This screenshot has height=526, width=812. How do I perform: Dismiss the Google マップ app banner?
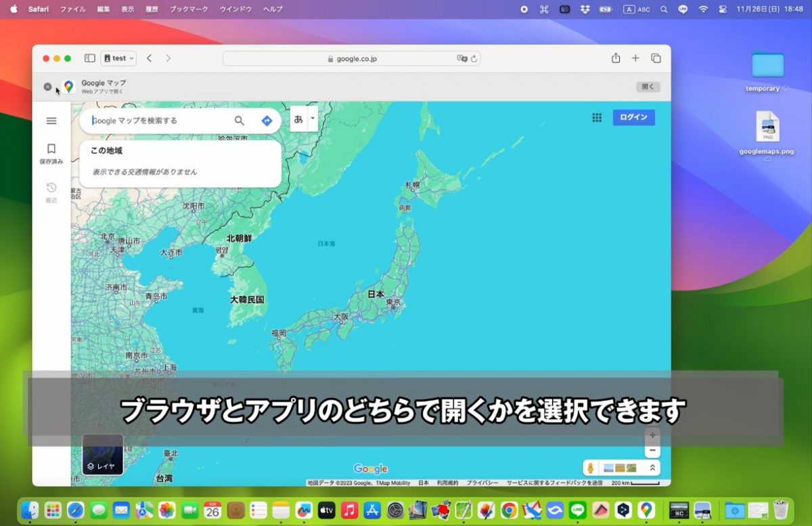(47, 87)
